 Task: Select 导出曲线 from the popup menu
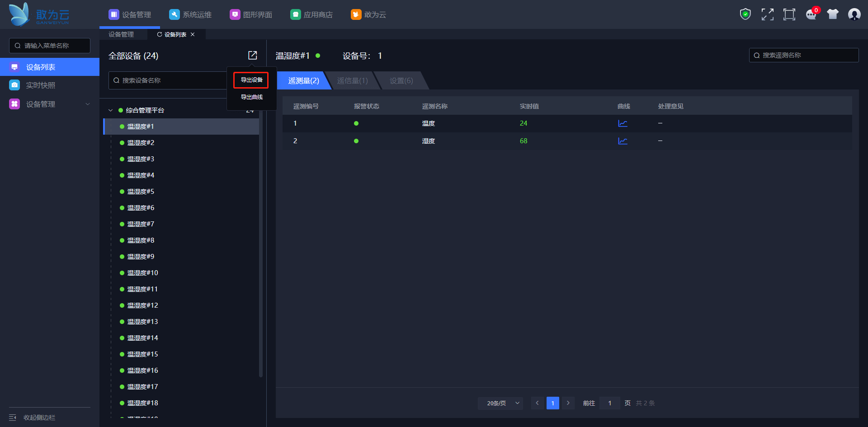click(251, 97)
